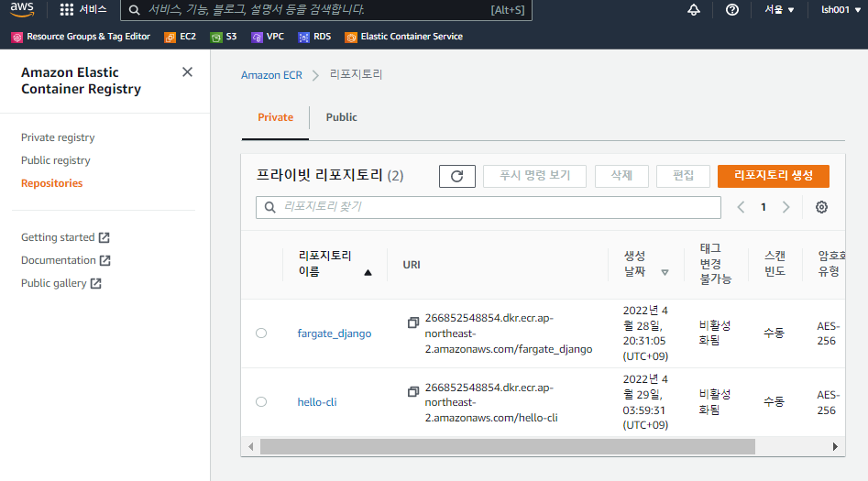Go to previous page of repositories
The width and height of the screenshot is (868, 481).
(x=741, y=207)
